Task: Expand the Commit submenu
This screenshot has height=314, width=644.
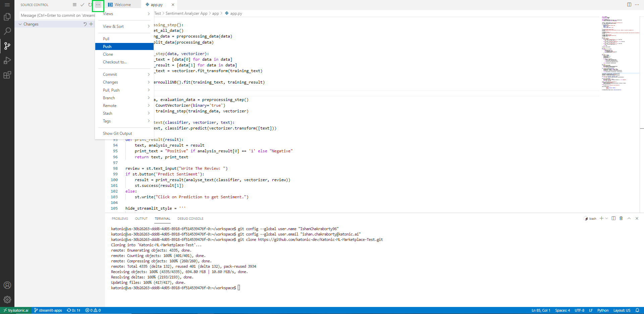Action: pyautogui.click(x=124, y=74)
